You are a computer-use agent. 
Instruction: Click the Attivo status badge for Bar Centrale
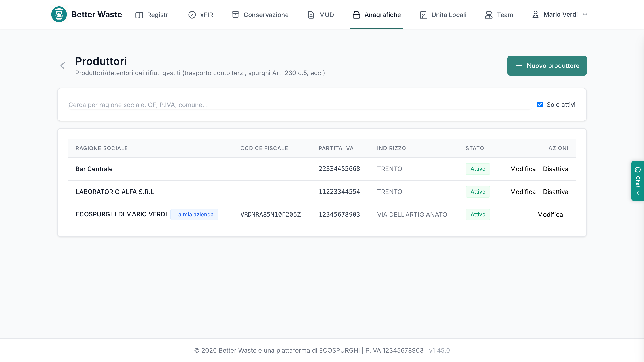478,169
